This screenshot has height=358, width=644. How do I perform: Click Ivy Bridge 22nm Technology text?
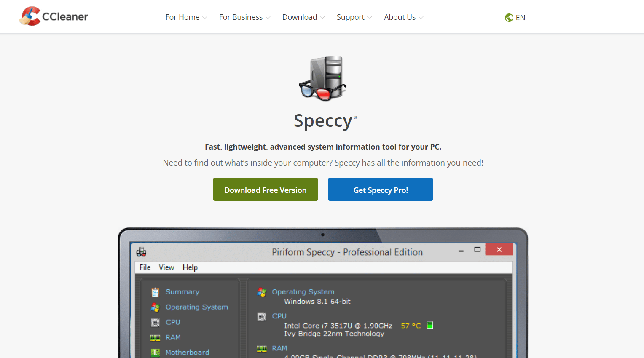pyautogui.click(x=334, y=334)
